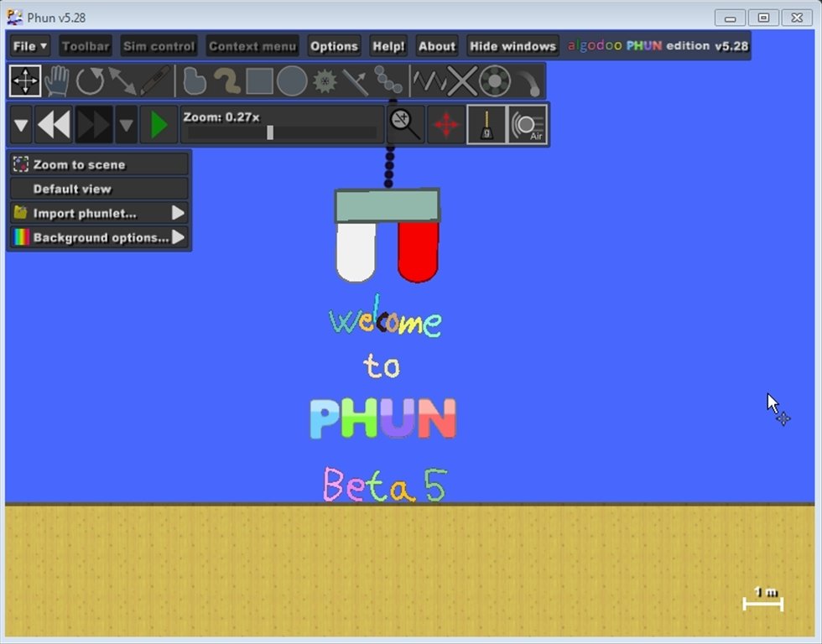Screen dimensions: 822x644
Task: Select the Box tool
Action: click(x=259, y=80)
